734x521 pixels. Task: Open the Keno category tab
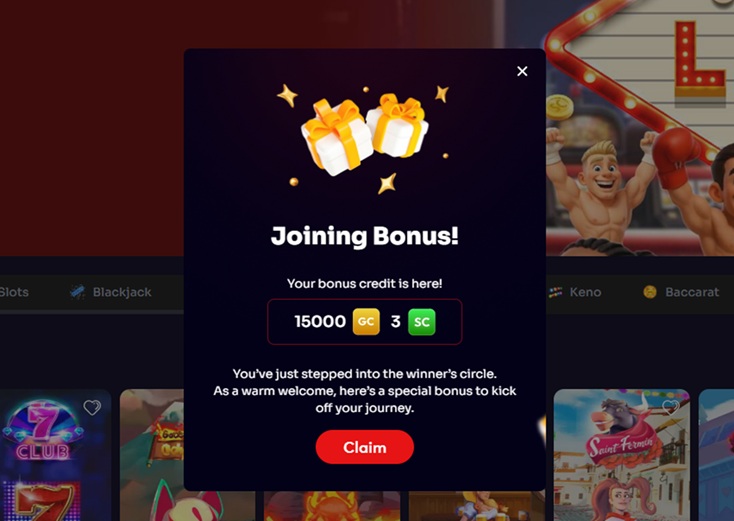(x=575, y=292)
